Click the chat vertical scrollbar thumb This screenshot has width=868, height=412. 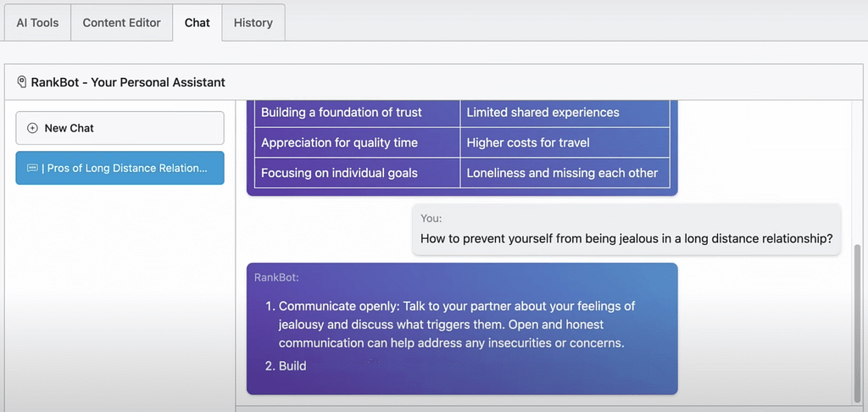coord(858,323)
